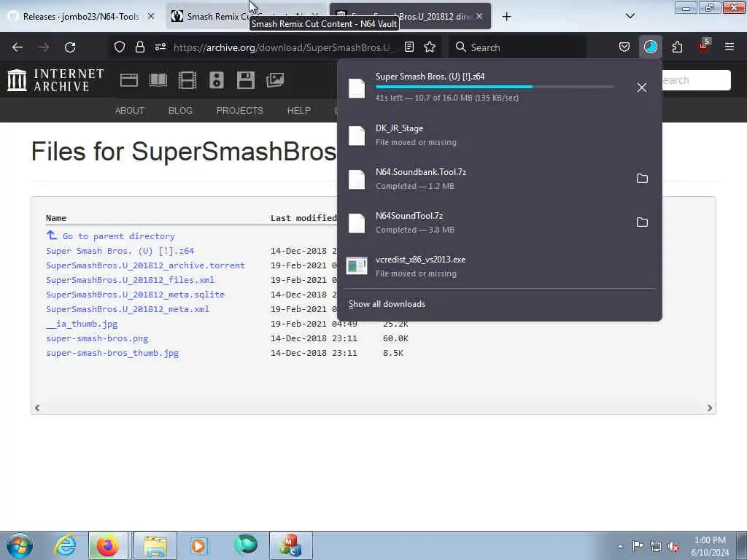Open site permissions icon in address bar
The image size is (747, 560).
160,47
